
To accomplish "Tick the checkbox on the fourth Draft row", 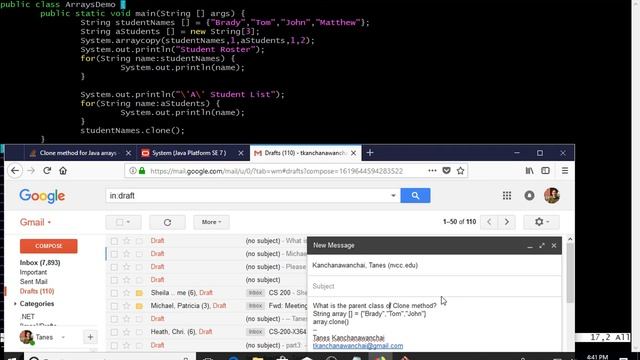I will 114,280.
